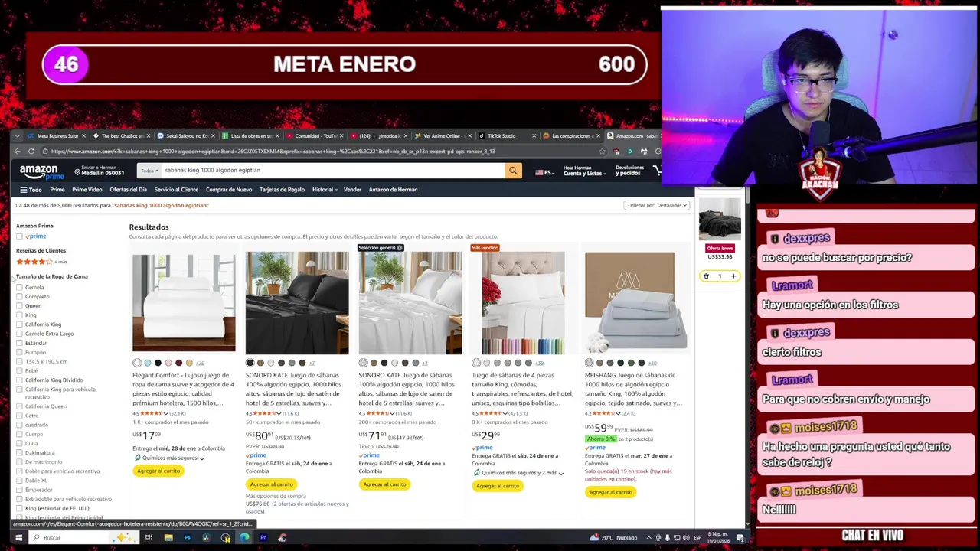Image resolution: width=980 pixels, height=551 pixels.
Task: Show +39 more colors for 4 piezas set
Action: point(540,364)
